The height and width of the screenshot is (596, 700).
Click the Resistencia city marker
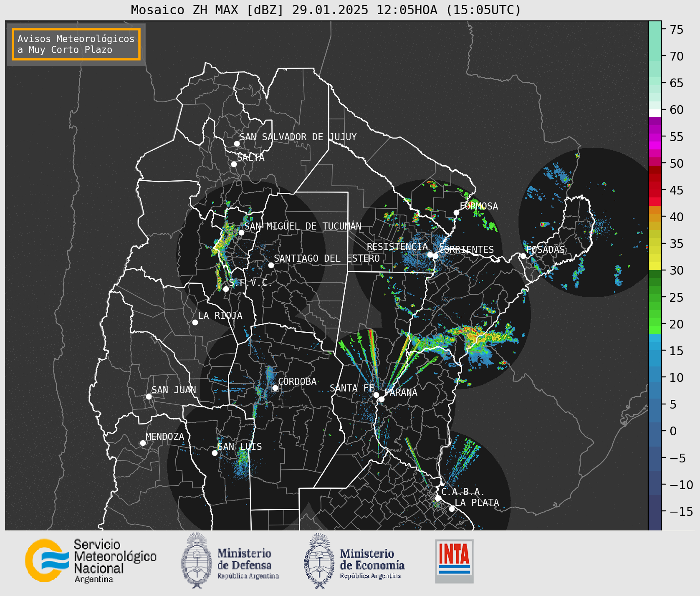430,255
